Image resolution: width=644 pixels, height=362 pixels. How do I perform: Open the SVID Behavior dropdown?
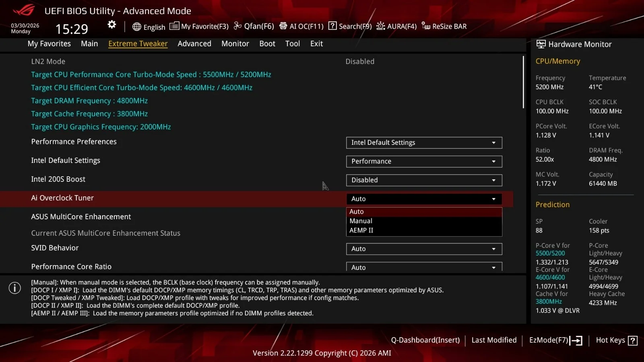pos(423,249)
